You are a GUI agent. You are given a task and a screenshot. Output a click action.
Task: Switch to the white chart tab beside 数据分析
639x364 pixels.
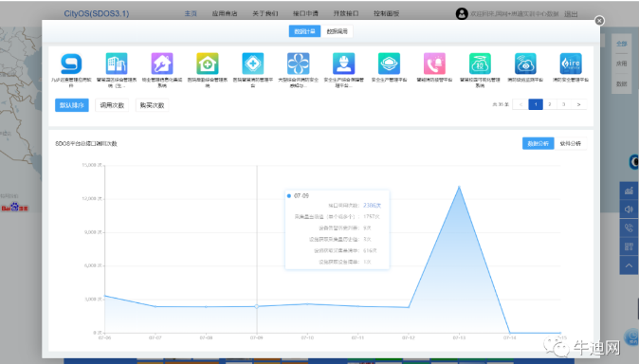pos(571,143)
